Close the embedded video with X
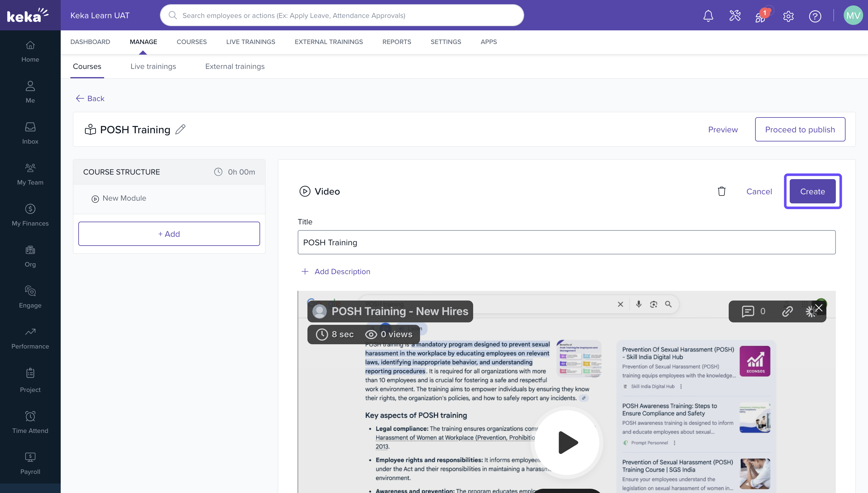868x493 pixels. click(x=819, y=308)
